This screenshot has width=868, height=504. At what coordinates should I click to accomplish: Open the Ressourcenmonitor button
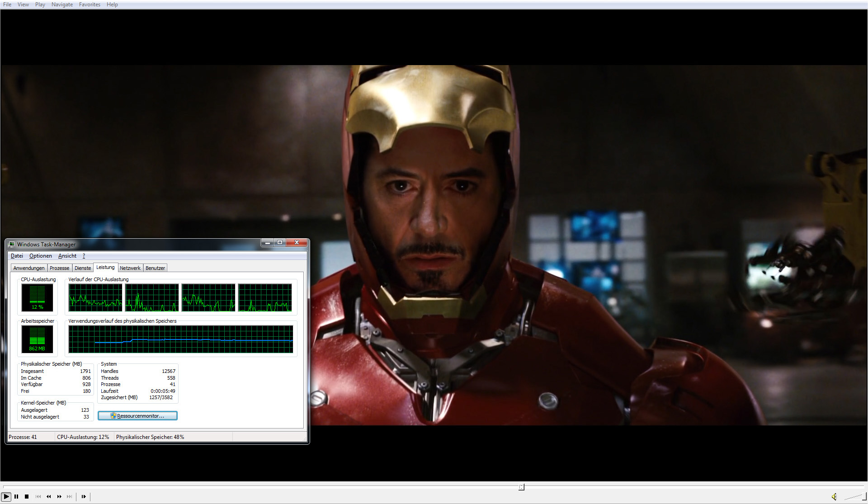pyautogui.click(x=137, y=416)
